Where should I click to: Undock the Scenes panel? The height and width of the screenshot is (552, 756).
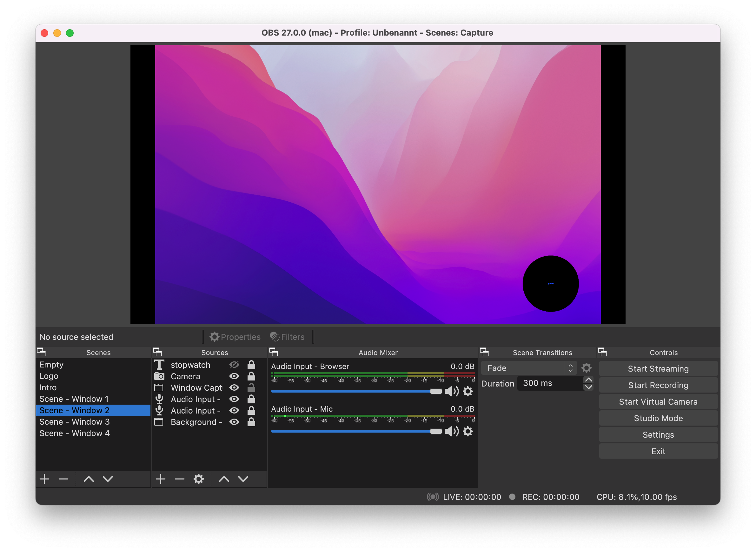click(41, 352)
